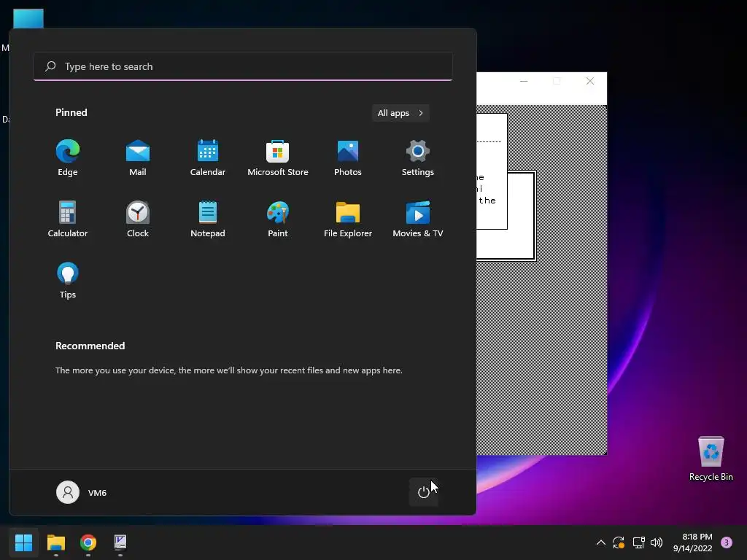This screenshot has width=747, height=560.
Task: Show hidden tray icons chevron
Action: [x=601, y=542]
